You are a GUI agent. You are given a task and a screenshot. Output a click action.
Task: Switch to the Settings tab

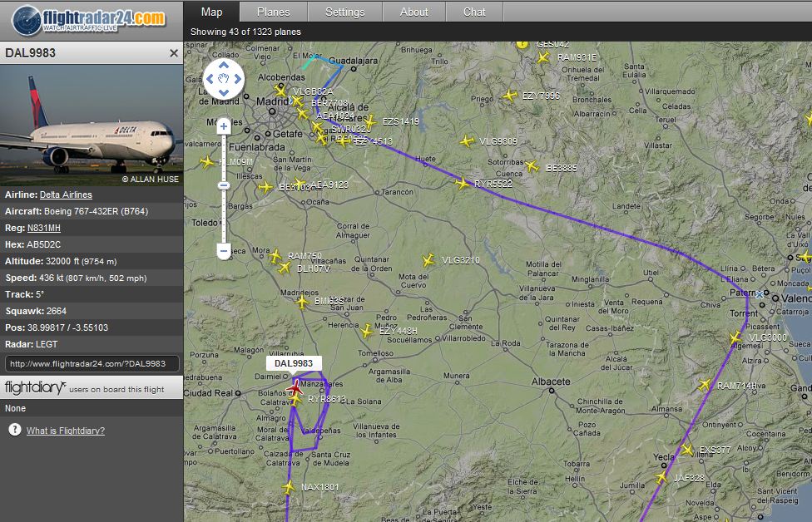coord(344,12)
